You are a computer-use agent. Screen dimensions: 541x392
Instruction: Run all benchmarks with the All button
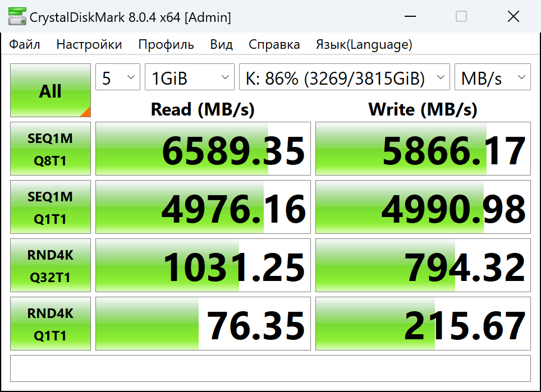pyautogui.click(x=51, y=90)
